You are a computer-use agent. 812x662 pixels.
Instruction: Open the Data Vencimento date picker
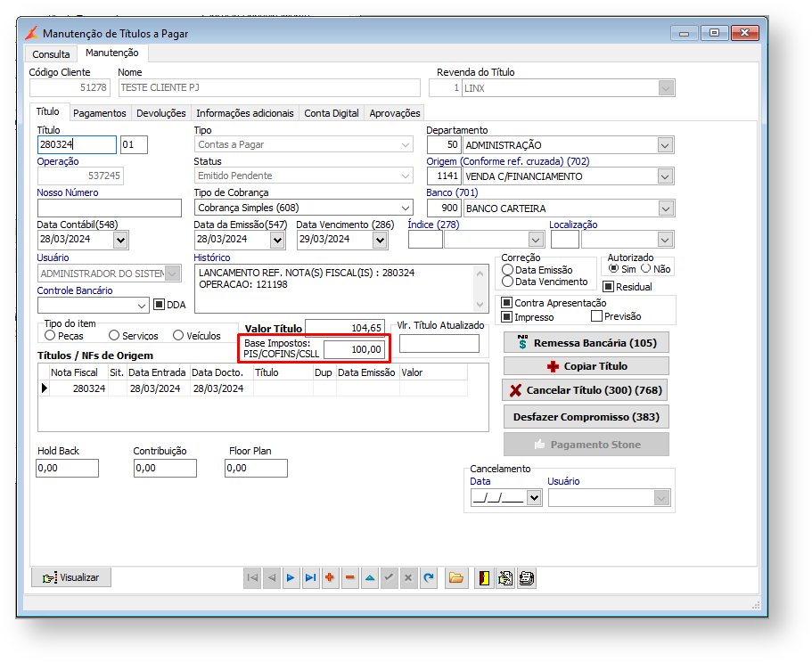pos(380,240)
